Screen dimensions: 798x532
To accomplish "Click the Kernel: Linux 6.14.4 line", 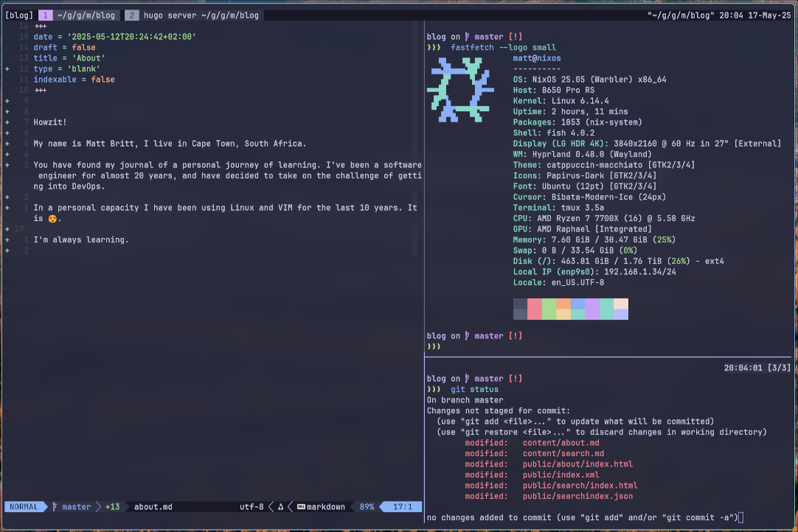I will click(561, 101).
